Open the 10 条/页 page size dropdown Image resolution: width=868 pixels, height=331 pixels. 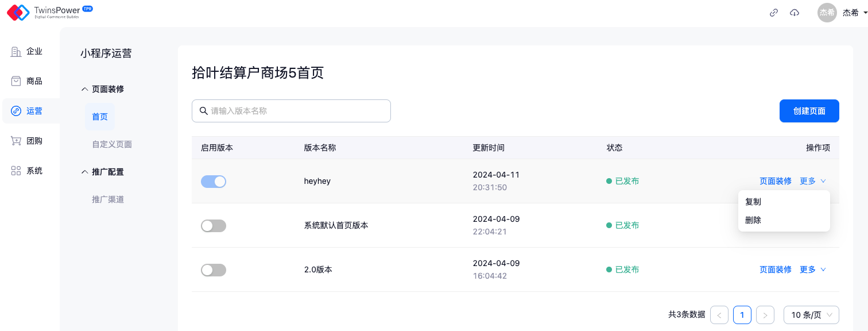click(x=811, y=315)
